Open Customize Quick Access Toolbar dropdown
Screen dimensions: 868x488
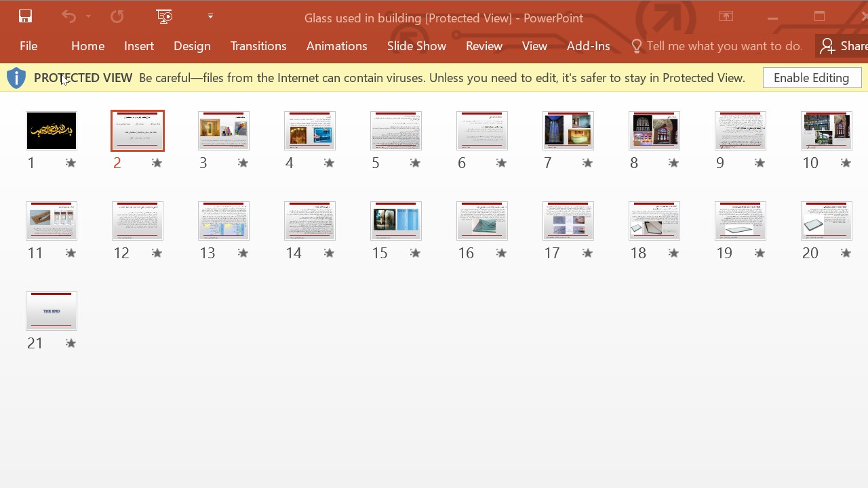point(210,16)
